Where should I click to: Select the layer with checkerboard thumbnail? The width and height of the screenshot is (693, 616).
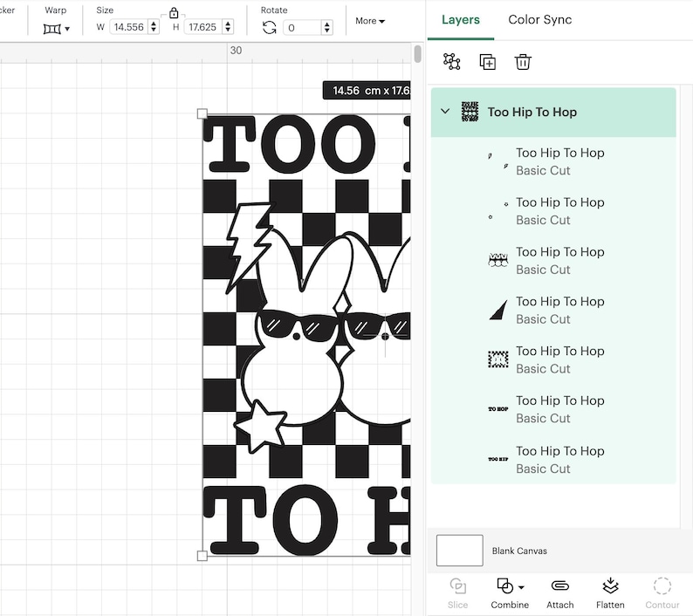pyautogui.click(x=553, y=359)
